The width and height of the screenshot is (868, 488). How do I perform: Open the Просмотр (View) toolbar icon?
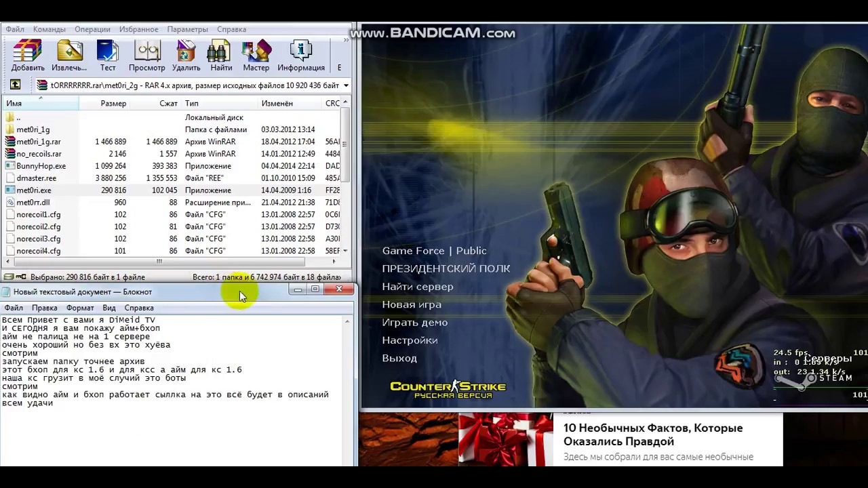click(147, 56)
